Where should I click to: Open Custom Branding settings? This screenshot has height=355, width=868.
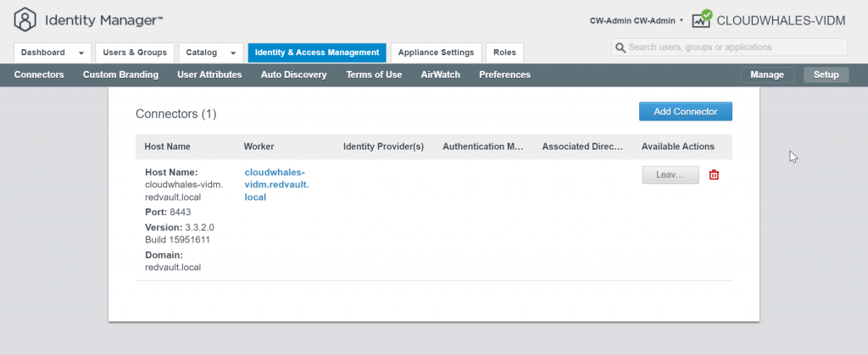pyautogui.click(x=120, y=75)
